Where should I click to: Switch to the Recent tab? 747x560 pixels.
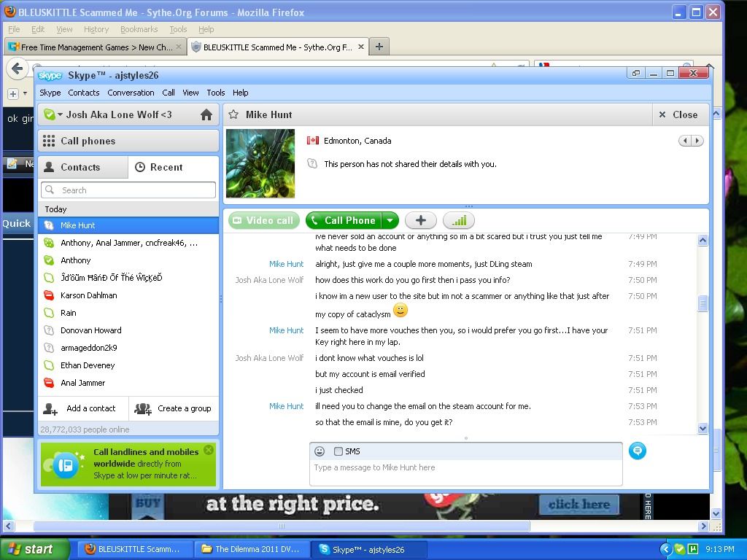pyautogui.click(x=174, y=167)
